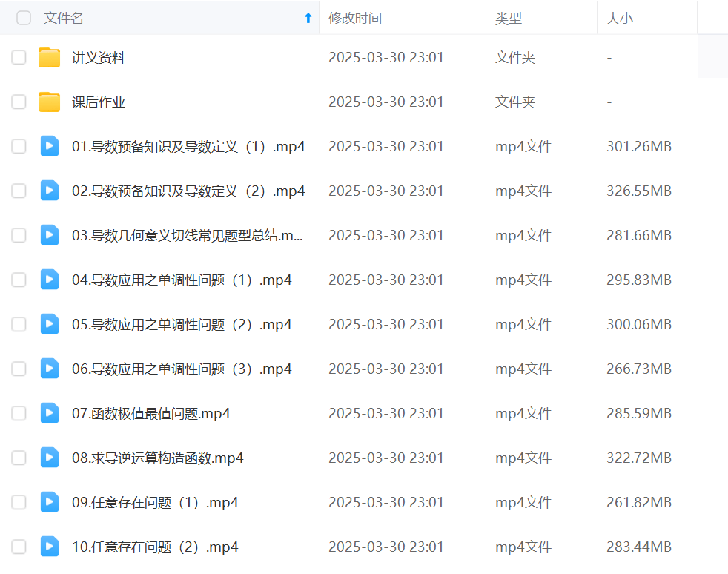728x574 pixels.
Task: Click the size value 300.06MB
Action: coord(639,324)
